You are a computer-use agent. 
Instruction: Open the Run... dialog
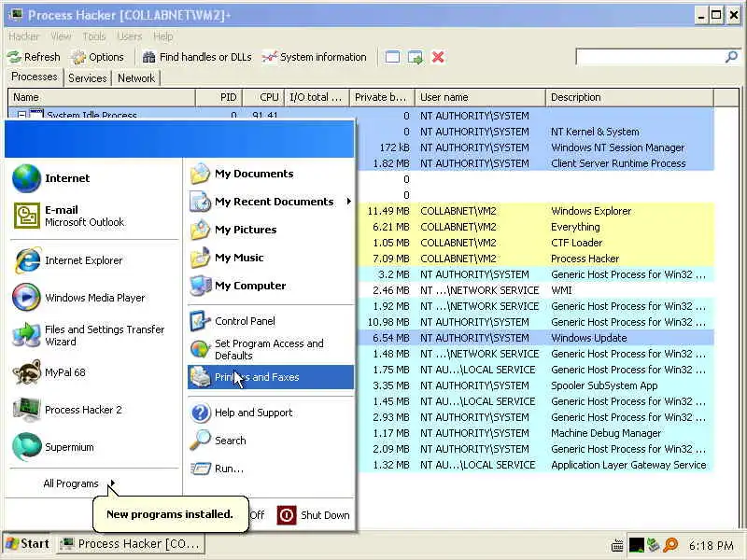[218, 469]
